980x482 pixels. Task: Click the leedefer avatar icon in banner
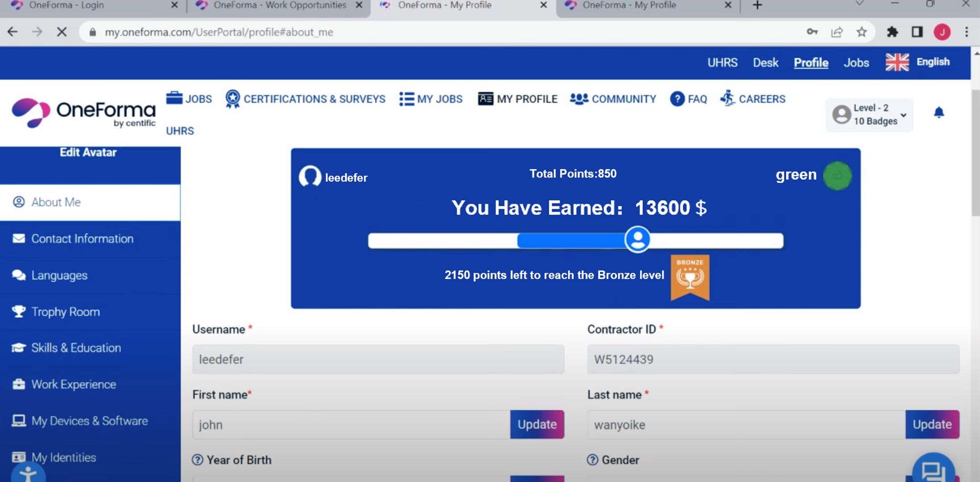310,176
